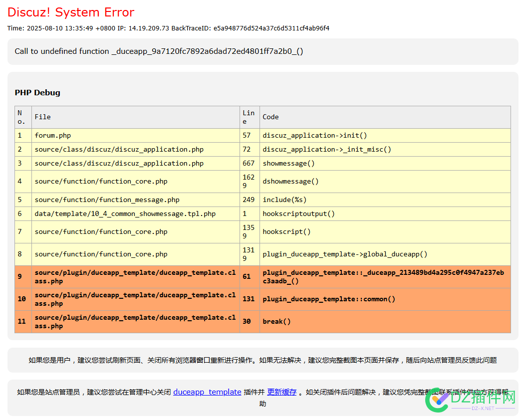Click the timestamp 2025-08-10 13:35:49
This screenshot has height=420, width=525.
pyautogui.click(x=60, y=28)
